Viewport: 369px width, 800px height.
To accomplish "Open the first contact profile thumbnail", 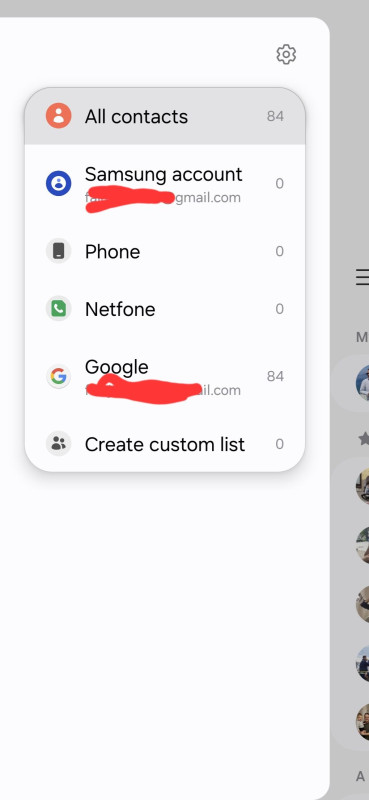I will pyautogui.click(x=362, y=382).
